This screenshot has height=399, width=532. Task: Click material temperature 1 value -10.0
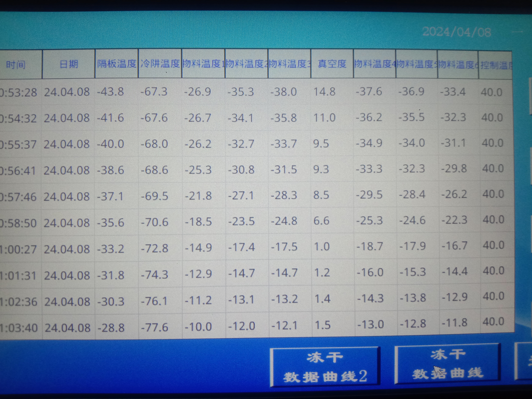(x=198, y=327)
